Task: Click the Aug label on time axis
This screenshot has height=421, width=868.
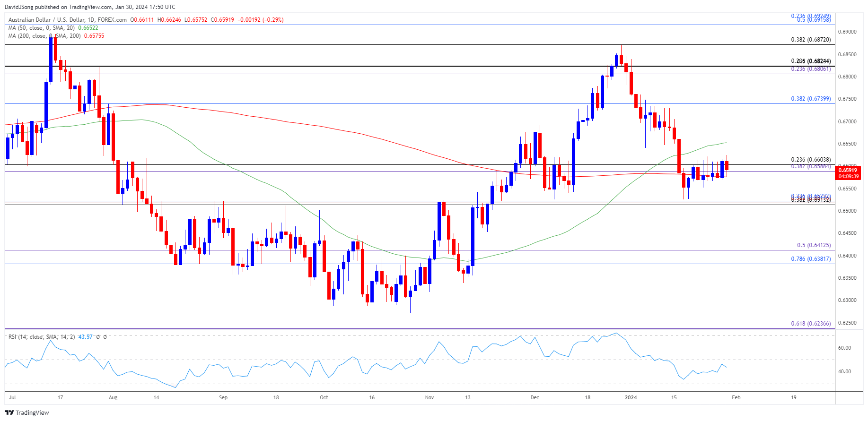Action: 113,398
